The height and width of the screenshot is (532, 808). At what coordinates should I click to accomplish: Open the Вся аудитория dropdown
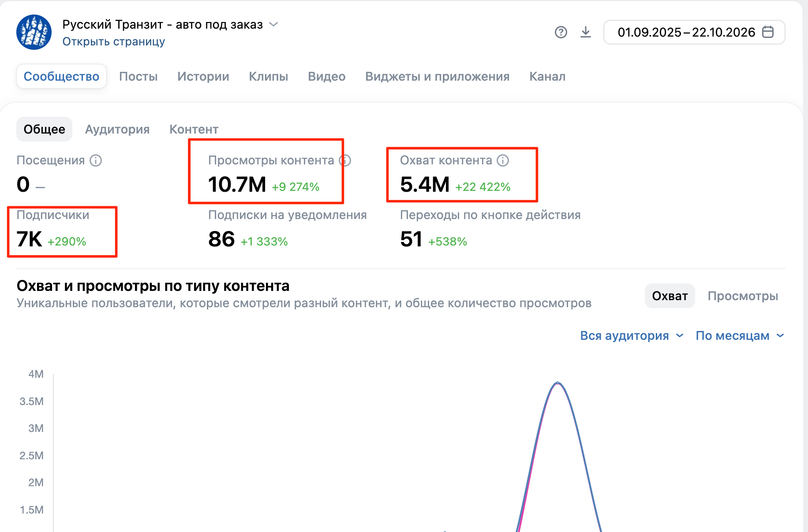632,336
